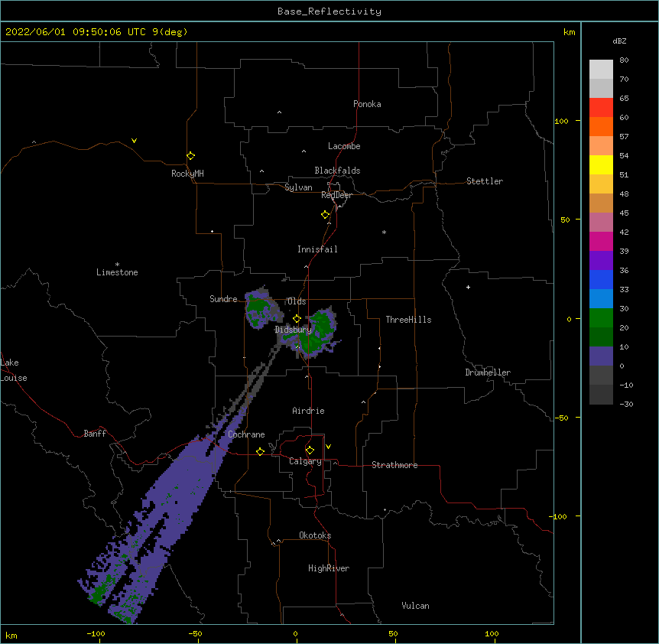Click the Olds label

tap(297, 301)
